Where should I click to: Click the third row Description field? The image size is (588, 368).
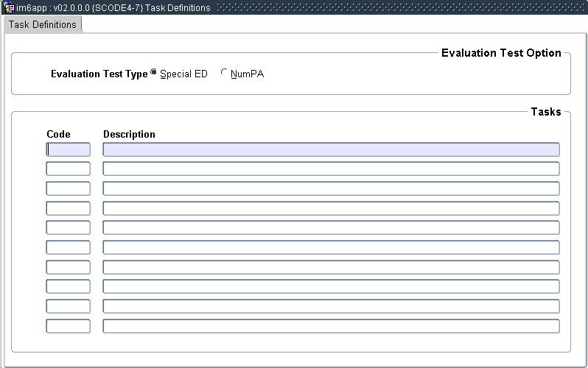331,188
